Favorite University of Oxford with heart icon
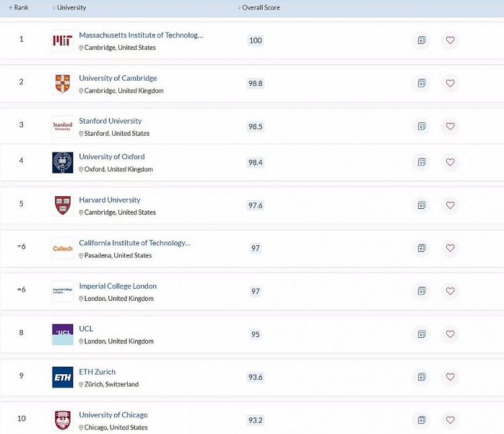This screenshot has height=434, width=504. click(450, 162)
